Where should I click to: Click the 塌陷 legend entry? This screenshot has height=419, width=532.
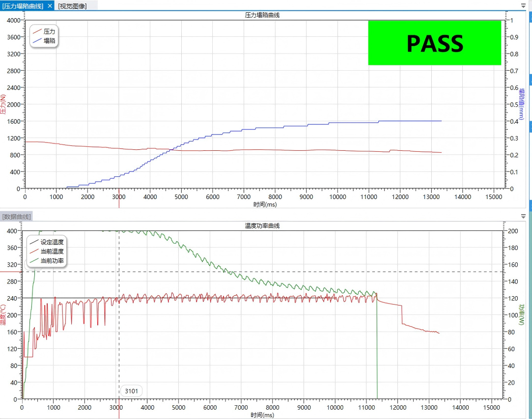(44, 41)
